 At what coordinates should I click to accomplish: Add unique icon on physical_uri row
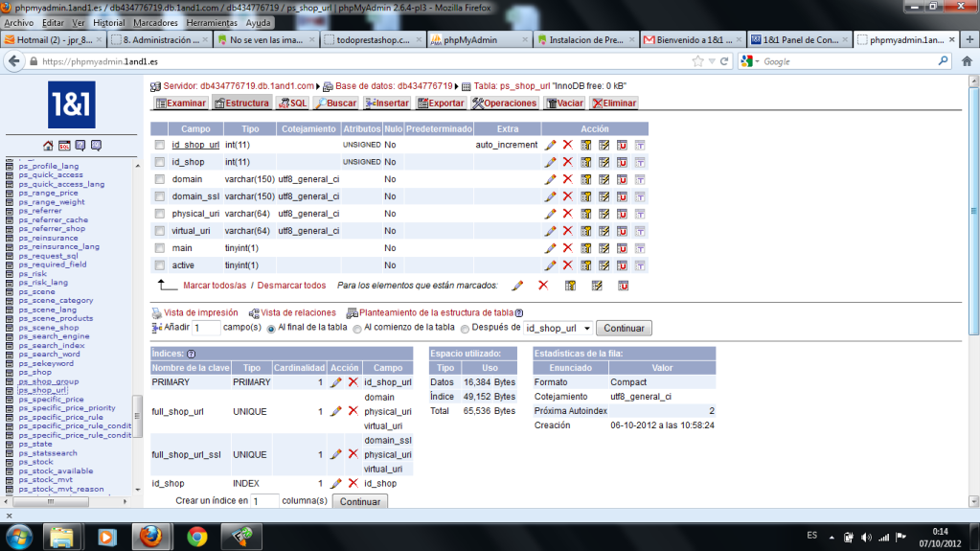pyautogui.click(x=622, y=214)
